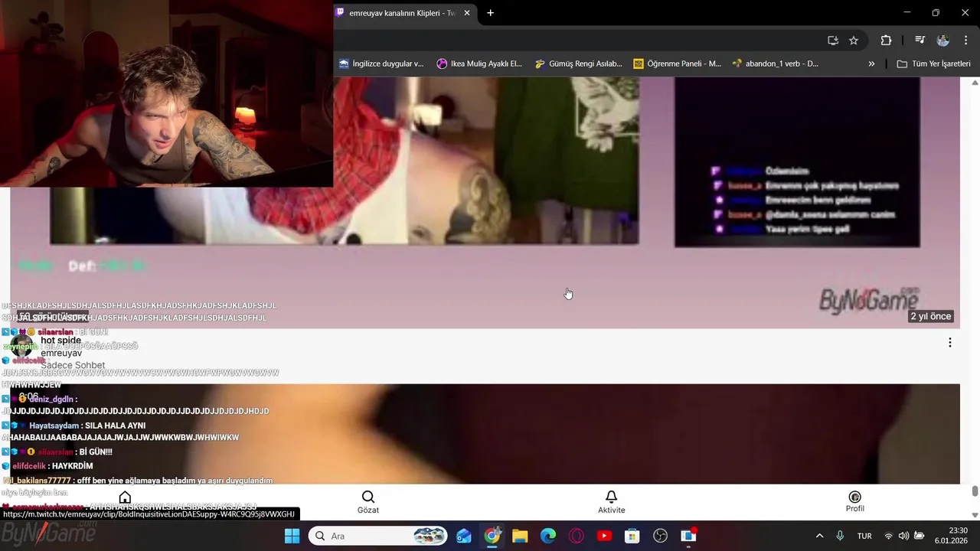This screenshot has height=551, width=980.
Task: Play the upper clip thumbnail
Action: 485,202
